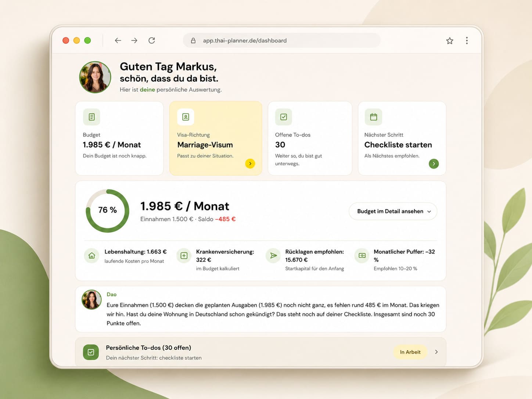Click 'Empfohlen 10–20 %' hint text
This screenshot has height=399, width=532.
pos(395,269)
